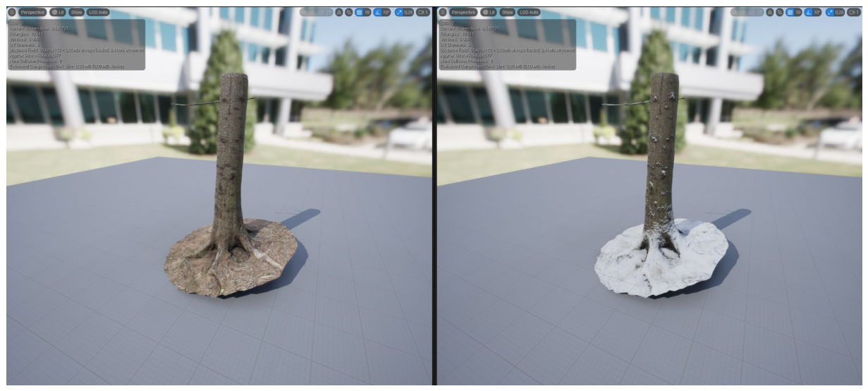Open Perspective dropdown in right viewport
This screenshot has height=391, width=868.
coord(463,13)
